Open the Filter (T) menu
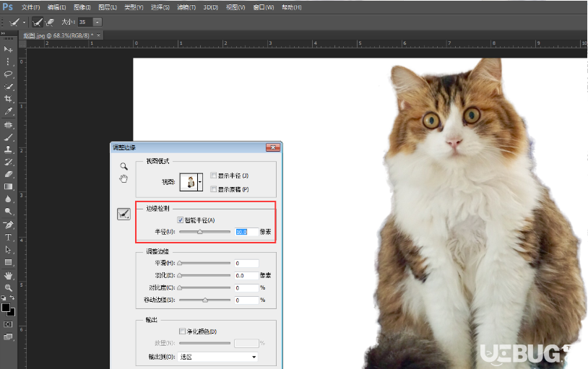The image size is (588, 369). 186,7
